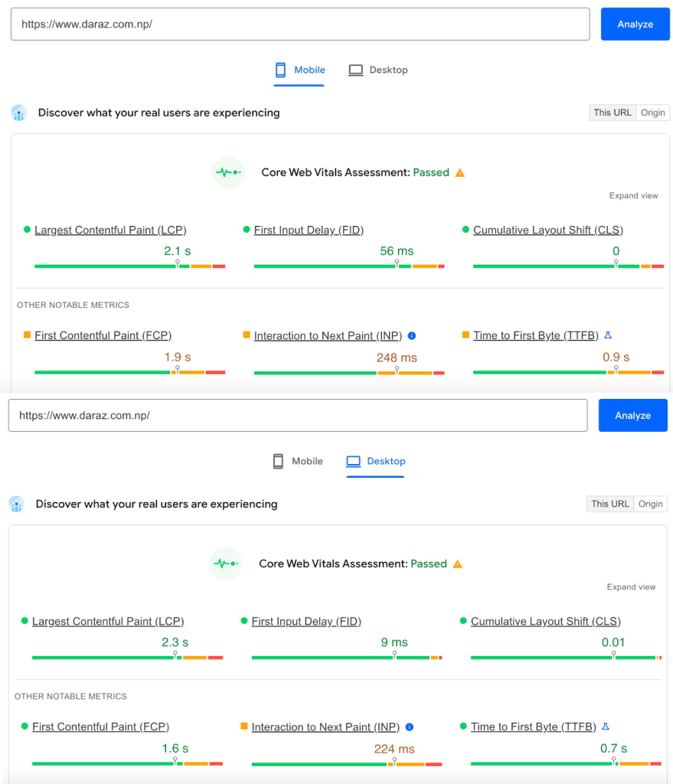Viewport: 673px width, 784px height.
Task: Expand view in the desktop report
Action: [631, 587]
